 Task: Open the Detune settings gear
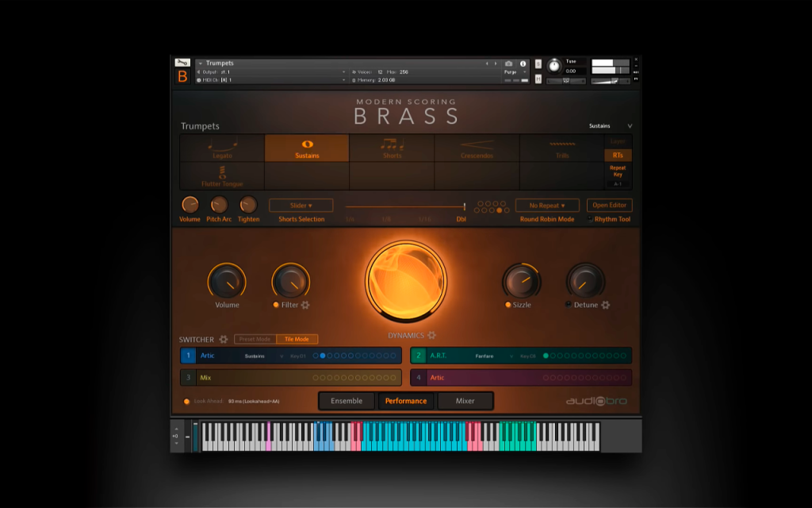605,305
